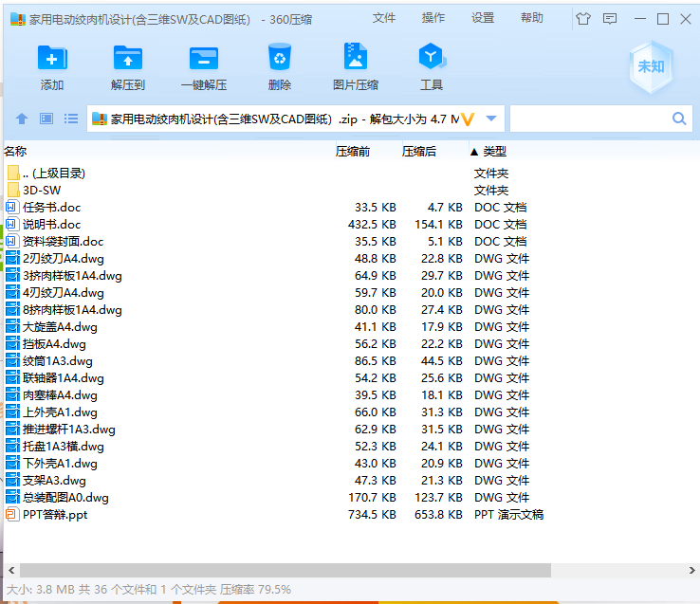Sort by the 压缩前 column header
The width and height of the screenshot is (700, 604).
353,152
